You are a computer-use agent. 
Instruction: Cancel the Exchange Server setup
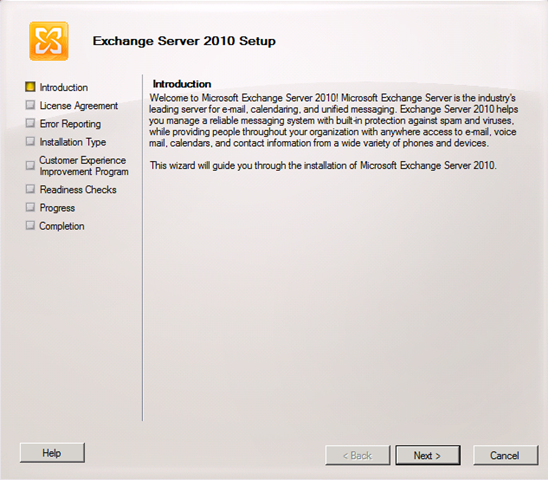tap(505, 455)
